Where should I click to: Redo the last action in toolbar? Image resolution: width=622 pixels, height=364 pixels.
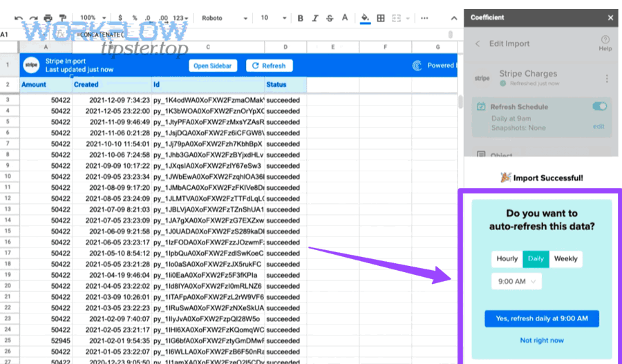pyautogui.click(x=33, y=18)
